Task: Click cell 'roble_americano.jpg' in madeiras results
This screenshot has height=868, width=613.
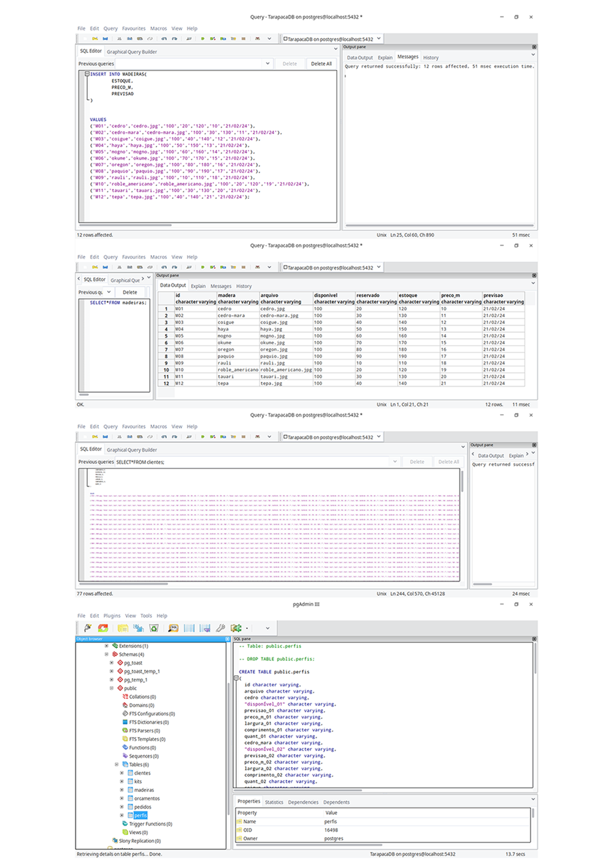Action: tap(286, 370)
